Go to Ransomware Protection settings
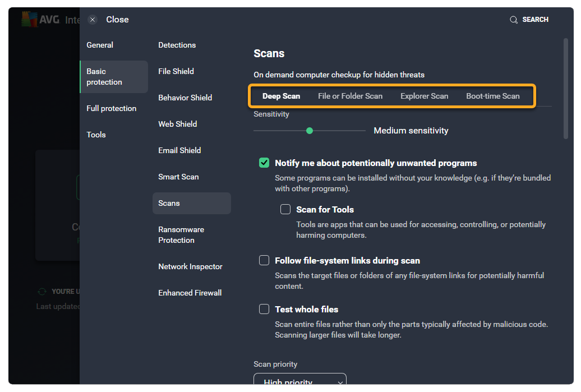Viewport: 581px width, 392px height. [181, 235]
